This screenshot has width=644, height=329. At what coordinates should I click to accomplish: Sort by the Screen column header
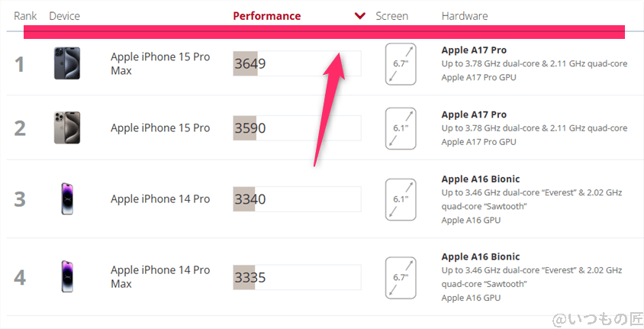point(391,16)
